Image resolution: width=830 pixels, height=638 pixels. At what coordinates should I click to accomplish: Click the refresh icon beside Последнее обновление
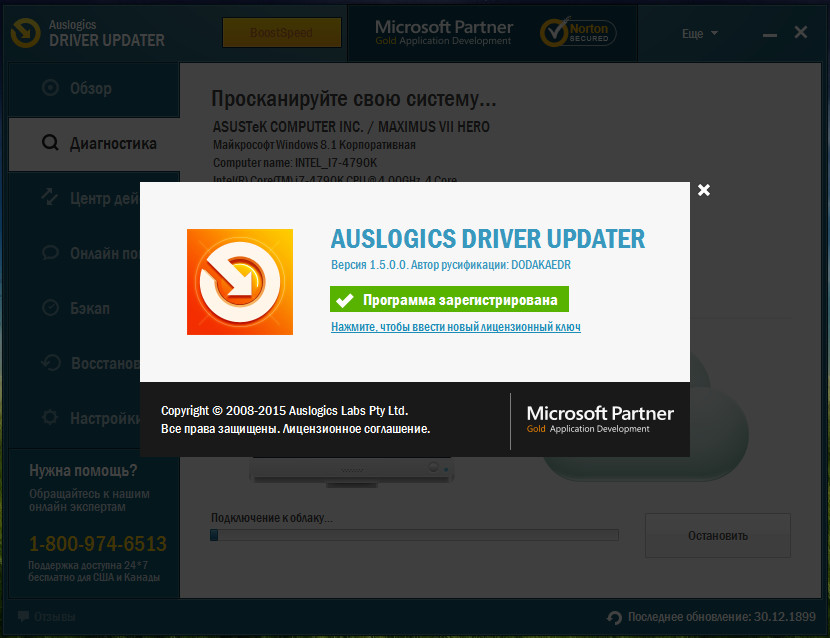615,617
